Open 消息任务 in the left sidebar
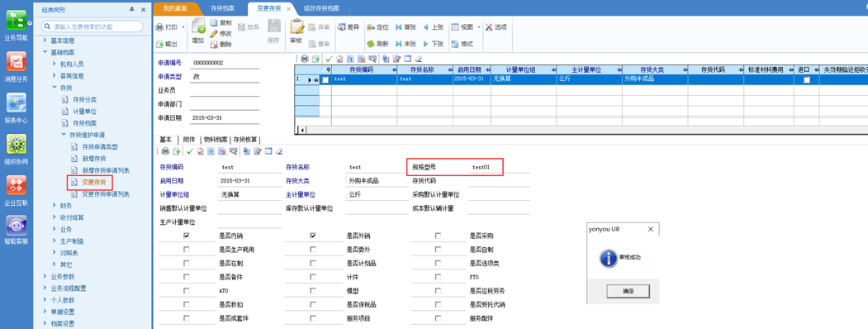 click(17, 66)
